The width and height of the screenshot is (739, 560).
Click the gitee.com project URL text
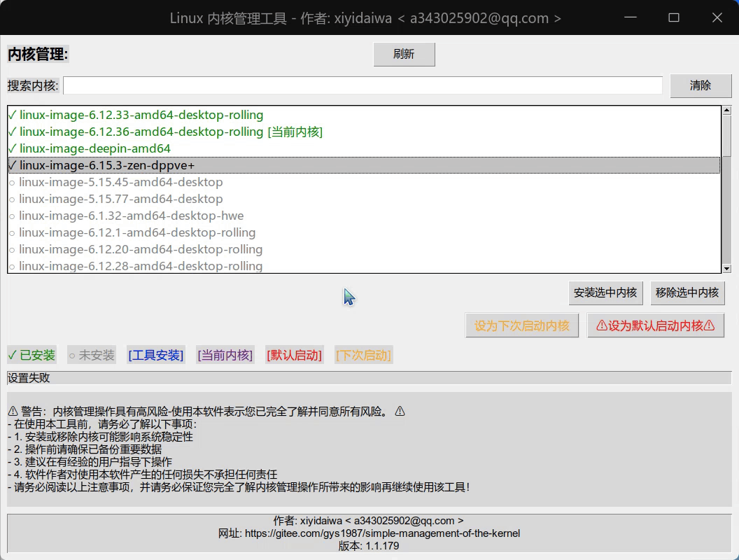pos(382,533)
